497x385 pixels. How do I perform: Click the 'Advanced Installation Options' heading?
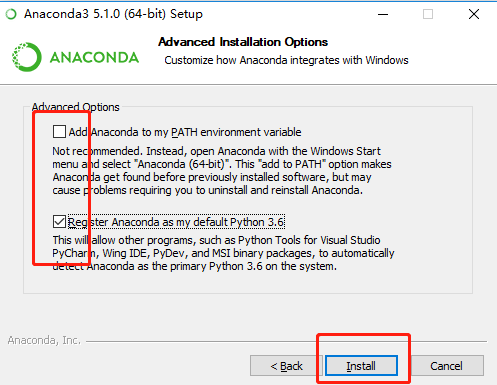point(243,42)
